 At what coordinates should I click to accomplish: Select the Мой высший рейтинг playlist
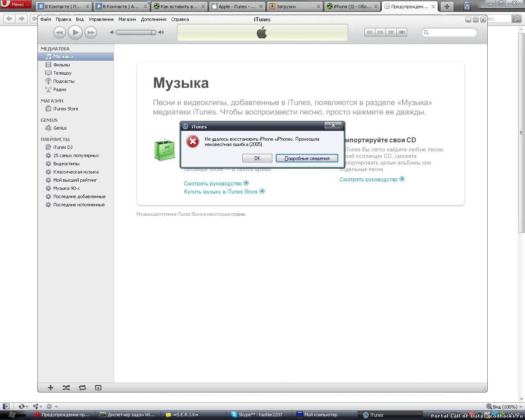tap(76, 180)
